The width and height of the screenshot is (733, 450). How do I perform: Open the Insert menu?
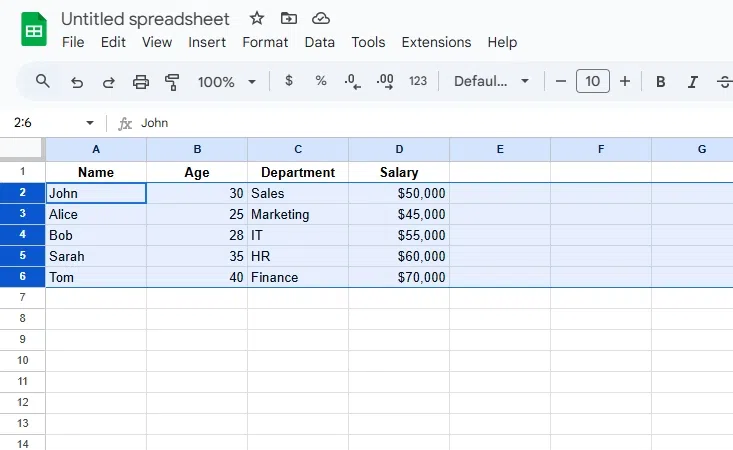(207, 42)
